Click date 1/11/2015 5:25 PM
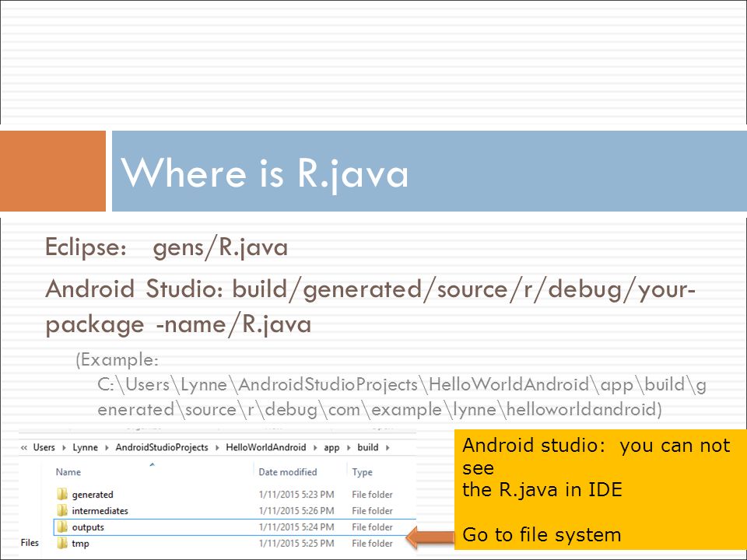The height and width of the screenshot is (560, 747). click(x=296, y=544)
